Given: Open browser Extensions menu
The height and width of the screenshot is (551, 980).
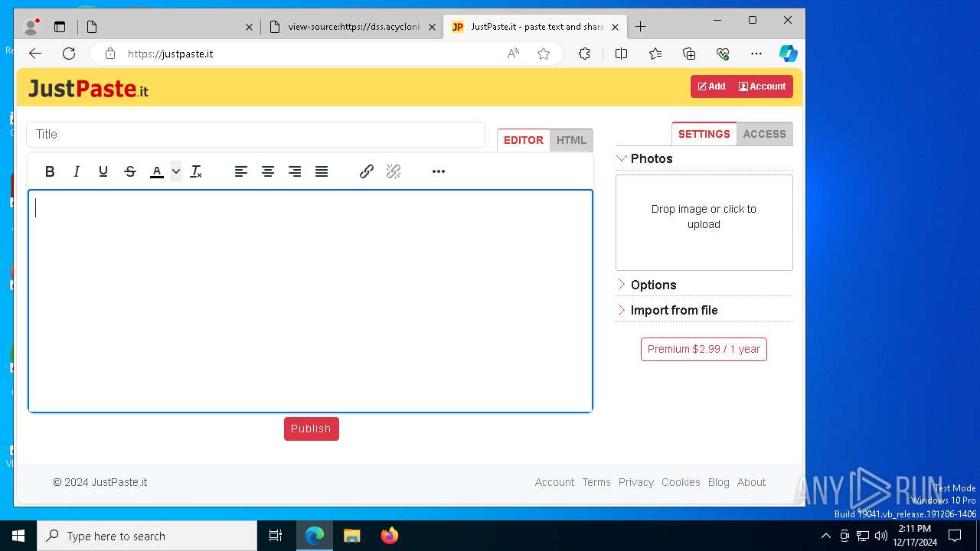Looking at the screenshot, I should coord(584,54).
